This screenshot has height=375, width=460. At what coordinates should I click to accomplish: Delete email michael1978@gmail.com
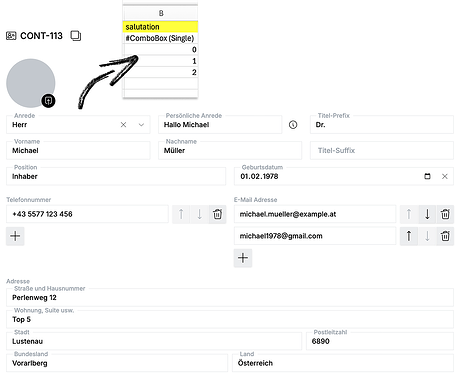(x=445, y=236)
